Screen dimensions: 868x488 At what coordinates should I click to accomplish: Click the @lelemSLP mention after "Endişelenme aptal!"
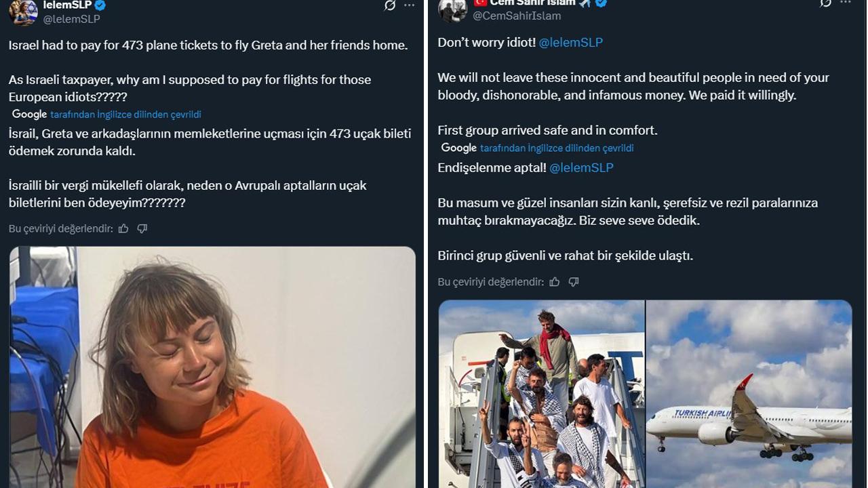click(x=581, y=167)
